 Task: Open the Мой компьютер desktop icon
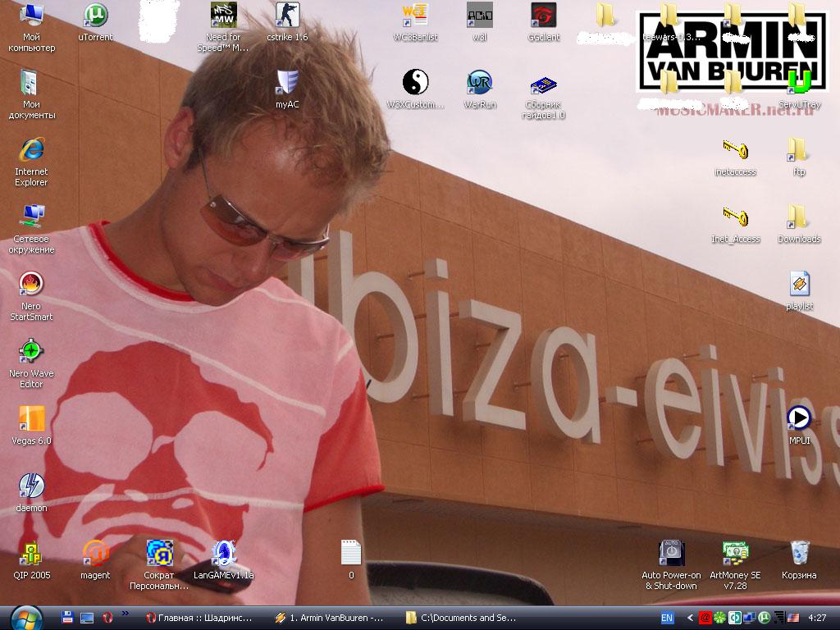pos(31,28)
